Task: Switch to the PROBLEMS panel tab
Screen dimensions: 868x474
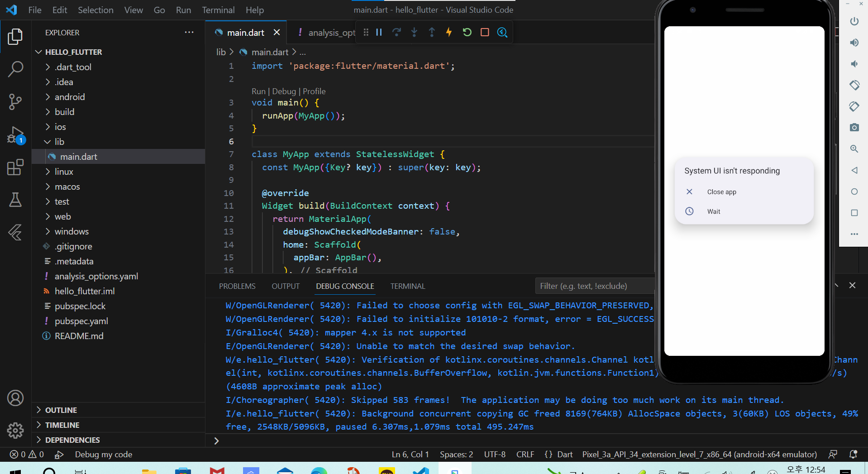Action: coord(237,286)
